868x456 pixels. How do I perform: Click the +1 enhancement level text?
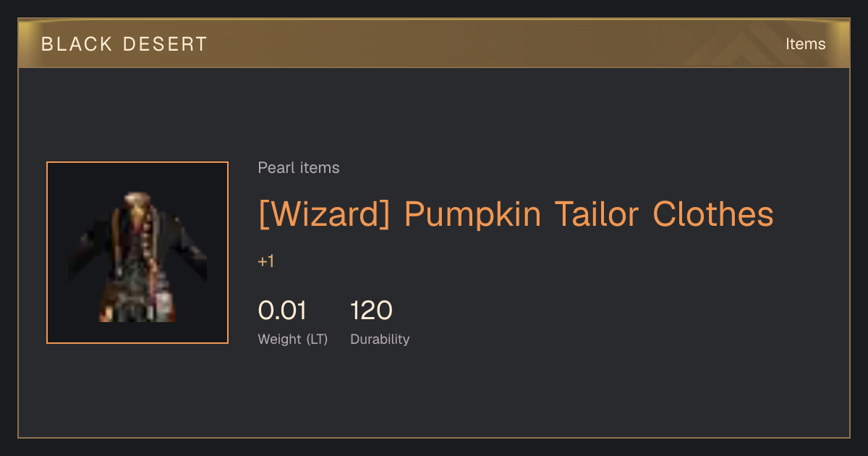coord(266,261)
